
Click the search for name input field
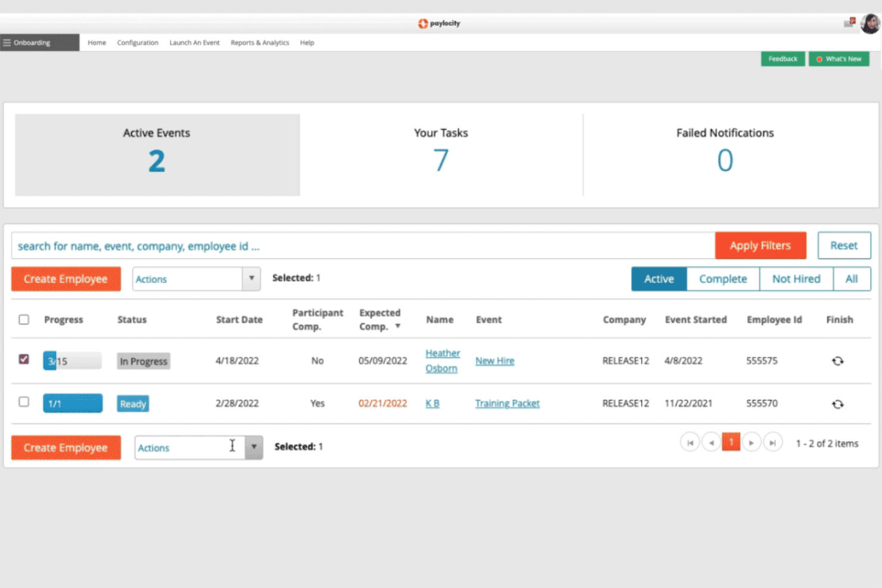(x=363, y=245)
